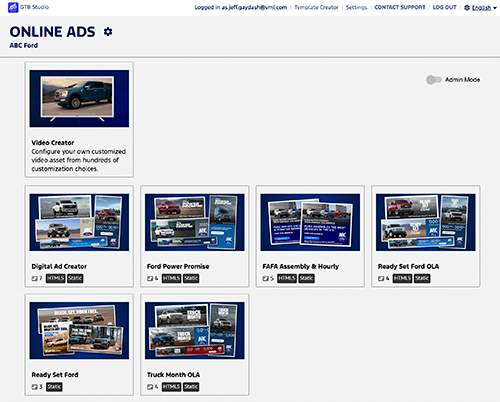
Task: Click HTML5 tag on Truck Month OLA
Action: [x=171, y=387]
